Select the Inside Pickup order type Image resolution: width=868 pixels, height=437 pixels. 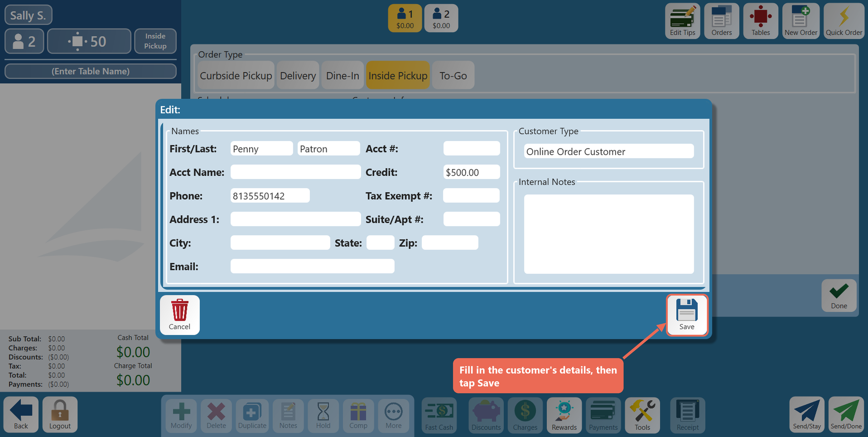click(398, 75)
